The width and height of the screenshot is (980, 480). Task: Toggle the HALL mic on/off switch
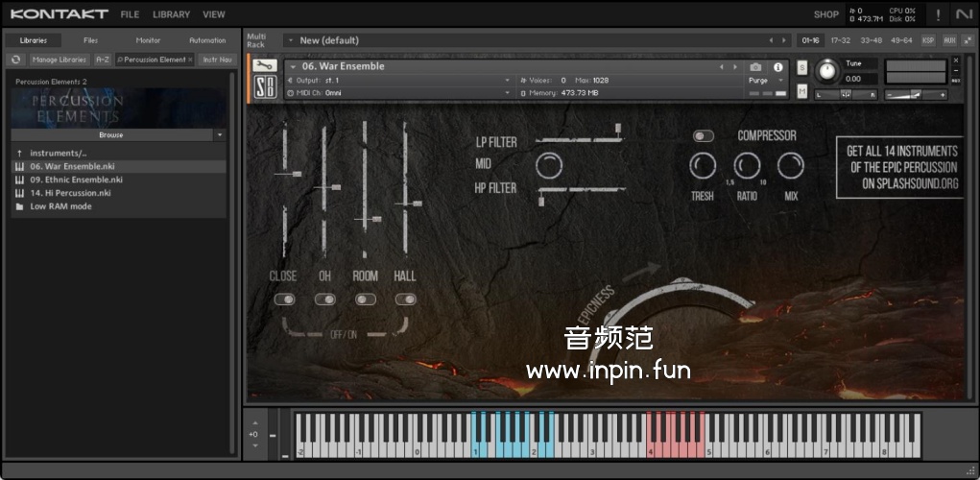point(406,300)
